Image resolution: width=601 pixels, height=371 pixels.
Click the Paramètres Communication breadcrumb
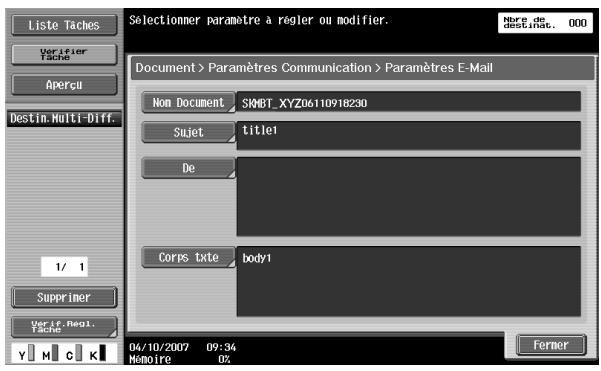click(290, 68)
